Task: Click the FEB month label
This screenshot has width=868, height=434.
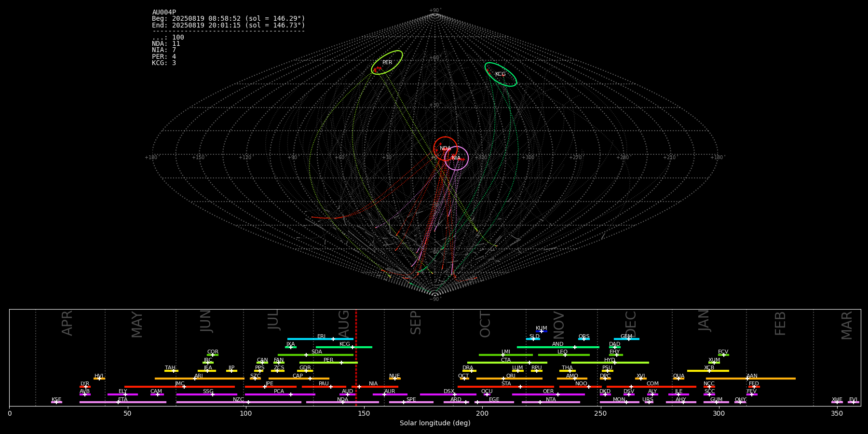Action: 780,324
